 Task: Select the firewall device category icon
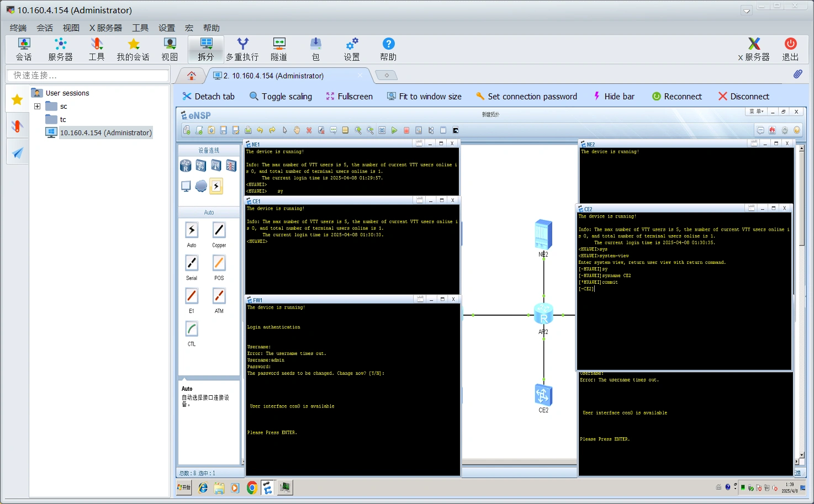(x=231, y=165)
